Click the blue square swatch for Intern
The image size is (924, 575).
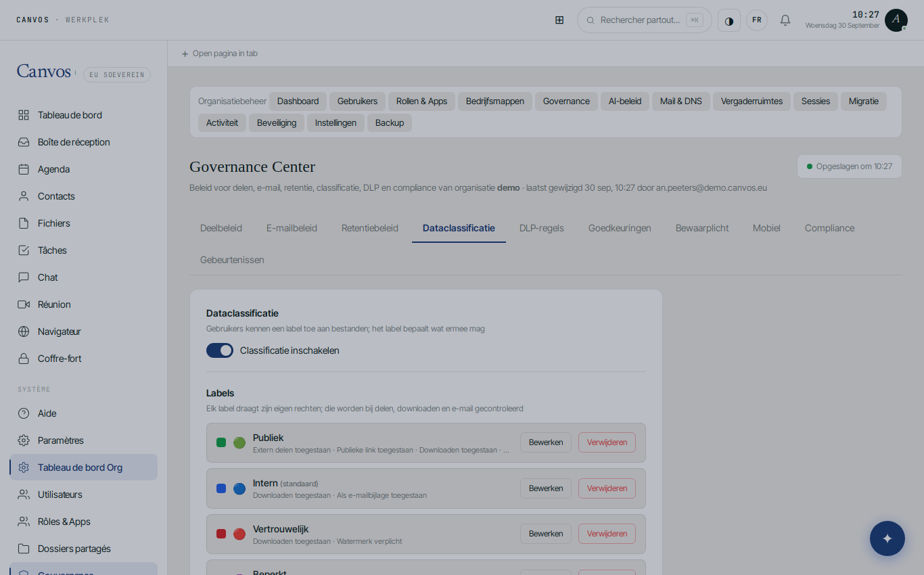click(221, 488)
